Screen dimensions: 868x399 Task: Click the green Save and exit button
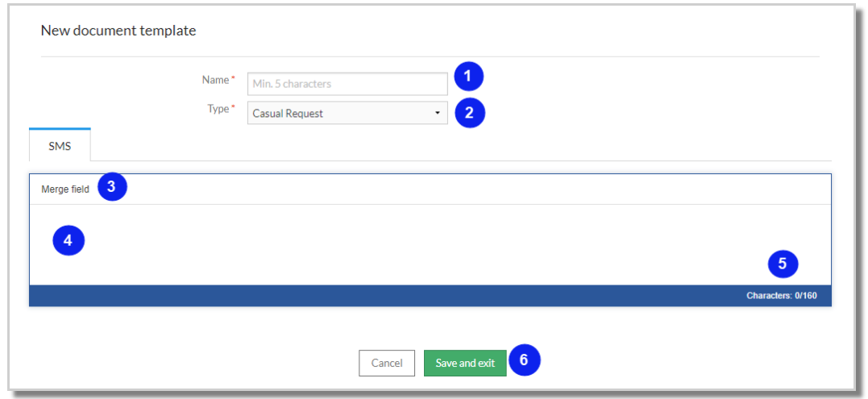(465, 363)
